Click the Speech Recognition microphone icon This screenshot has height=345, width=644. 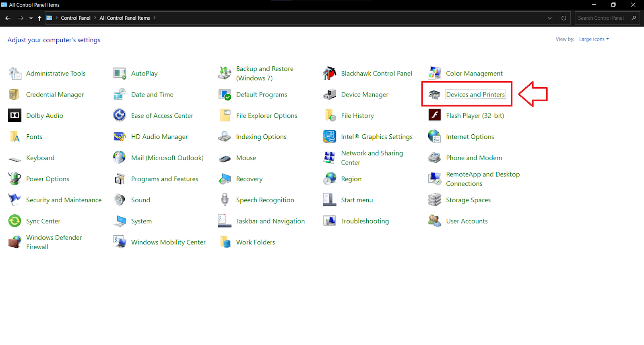pos(225,200)
